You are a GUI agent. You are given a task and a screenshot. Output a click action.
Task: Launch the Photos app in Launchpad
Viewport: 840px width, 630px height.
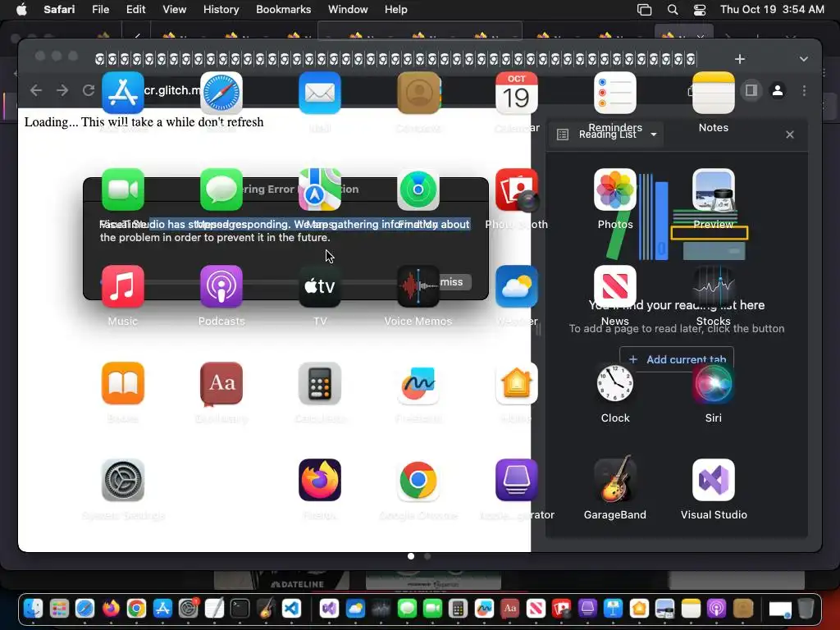(x=615, y=189)
